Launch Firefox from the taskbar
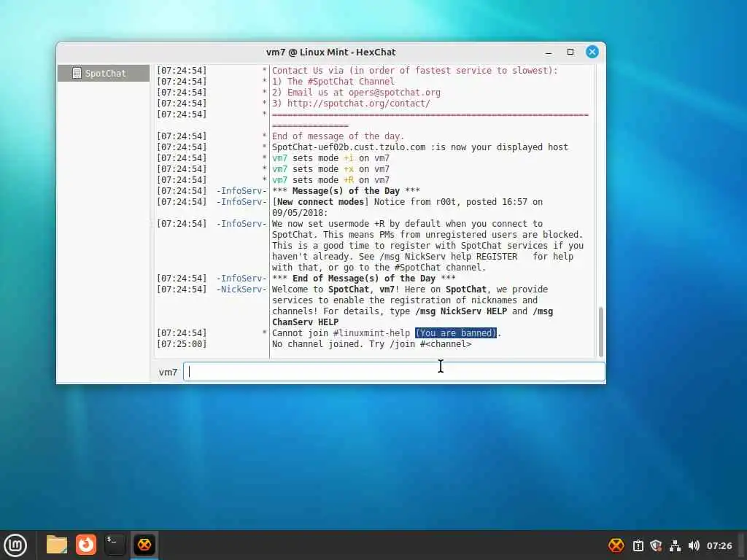Viewport: 747px width, 560px height. coord(86,545)
